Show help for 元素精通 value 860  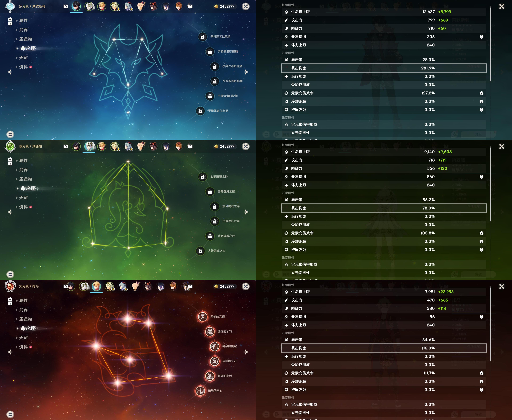(481, 177)
